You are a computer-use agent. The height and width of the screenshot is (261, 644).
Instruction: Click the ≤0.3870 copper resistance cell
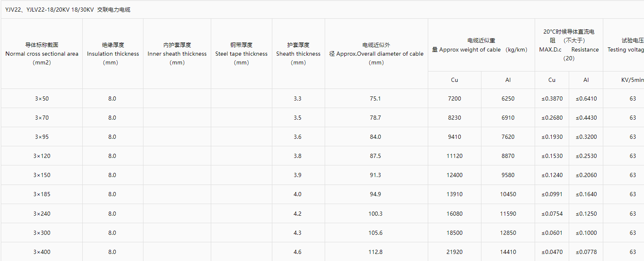(552, 98)
